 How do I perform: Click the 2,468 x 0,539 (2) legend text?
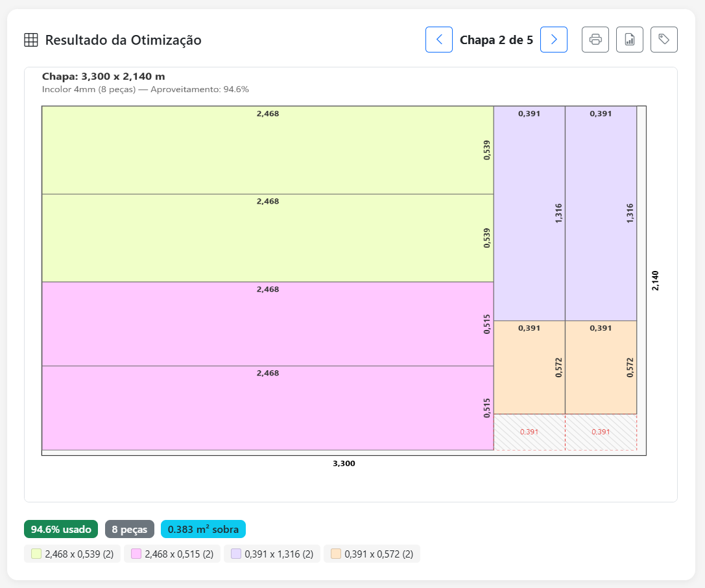(79, 554)
